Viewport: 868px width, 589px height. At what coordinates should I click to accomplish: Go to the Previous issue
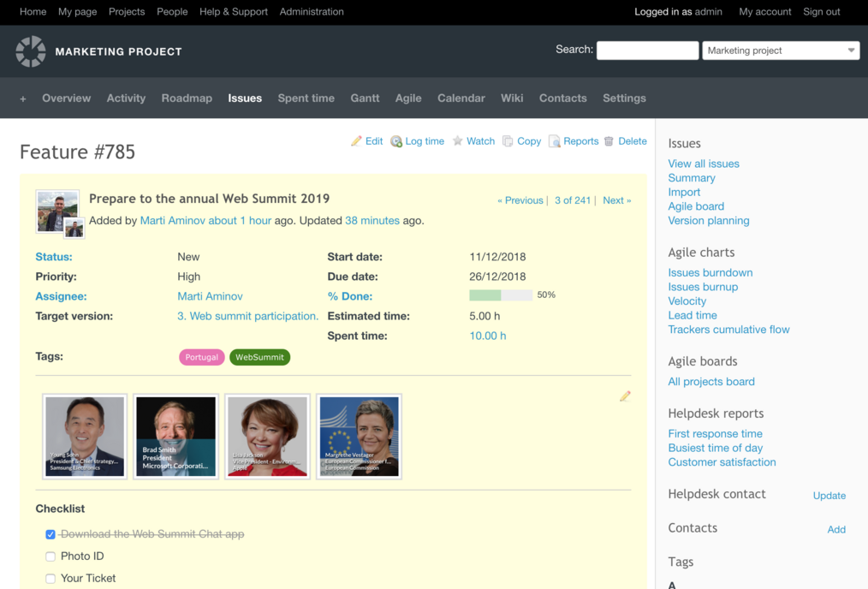pyautogui.click(x=520, y=200)
